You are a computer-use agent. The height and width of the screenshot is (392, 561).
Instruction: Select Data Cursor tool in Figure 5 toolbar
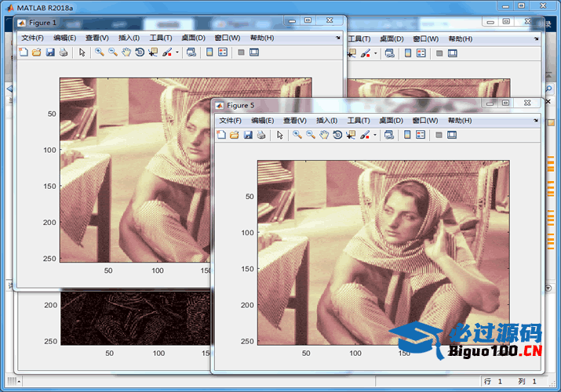click(x=351, y=135)
